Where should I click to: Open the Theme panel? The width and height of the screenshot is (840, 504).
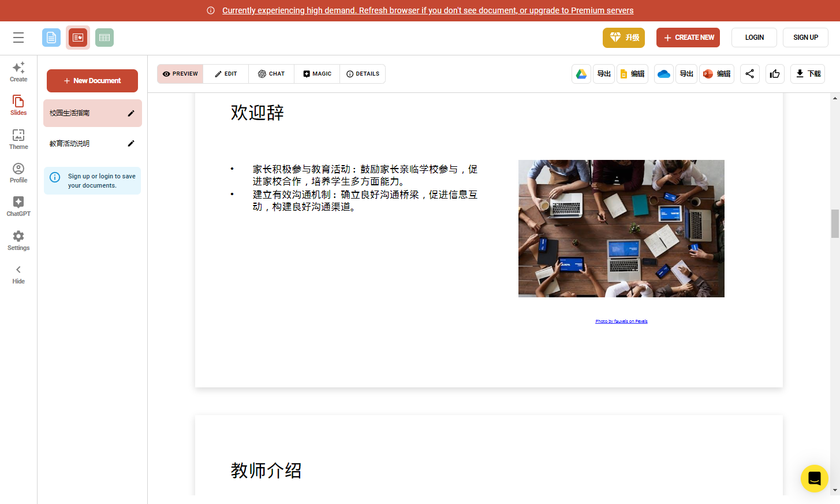18,139
